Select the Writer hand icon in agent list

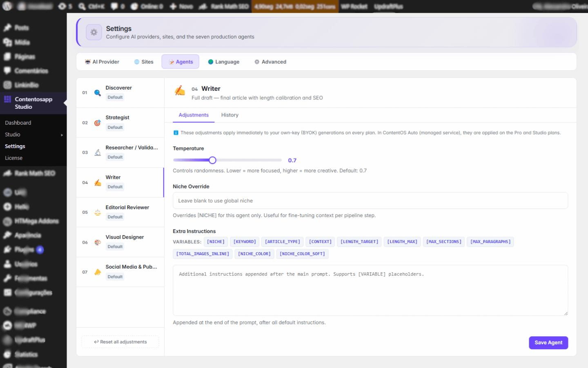tap(98, 183)
